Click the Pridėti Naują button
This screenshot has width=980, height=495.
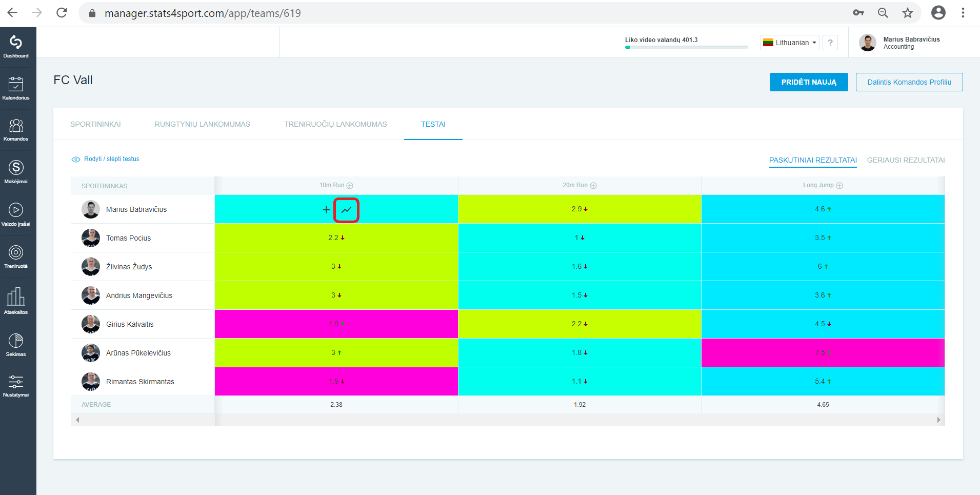(x=809, y=82)
